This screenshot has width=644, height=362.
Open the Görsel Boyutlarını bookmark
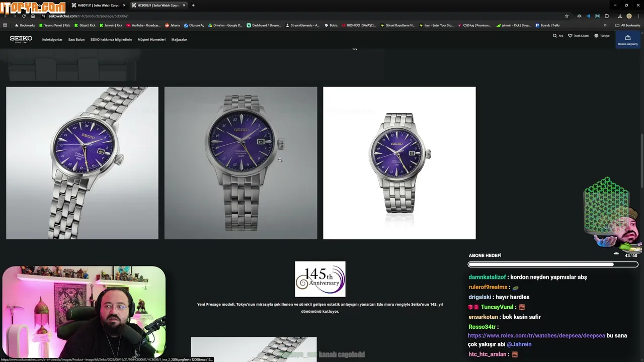click(x=397, y=25)
